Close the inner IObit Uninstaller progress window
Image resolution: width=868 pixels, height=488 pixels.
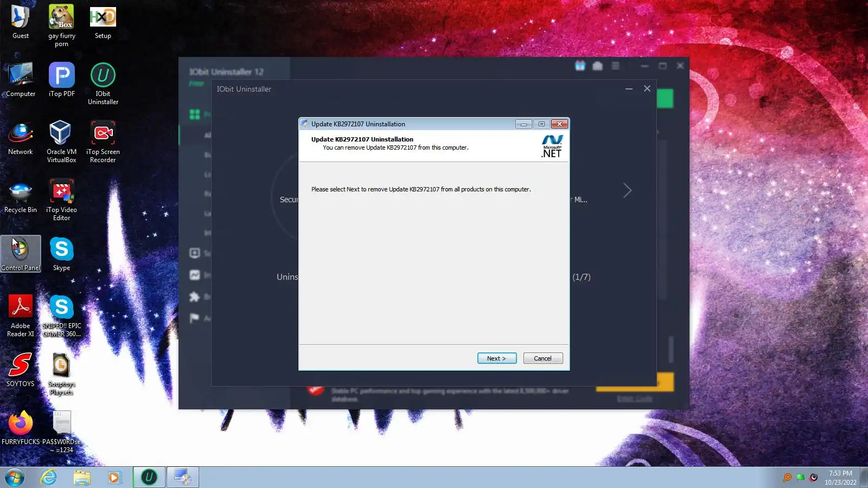coord(647,88)
